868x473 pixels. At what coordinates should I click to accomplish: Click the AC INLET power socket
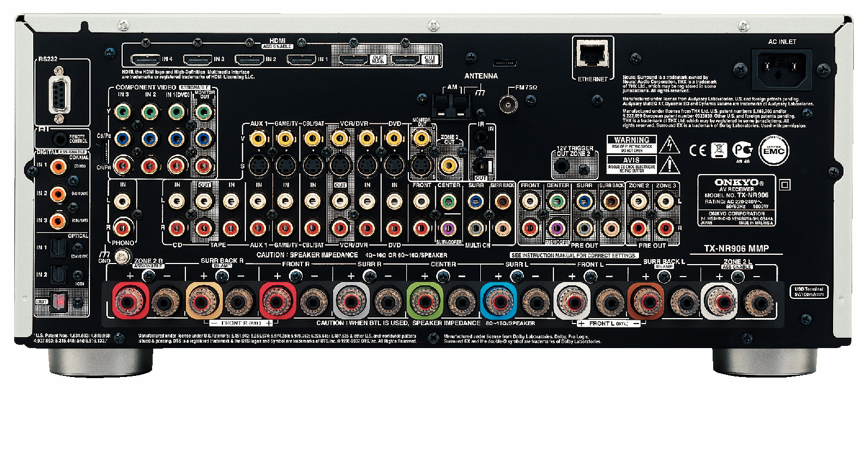click(x=782, y=69)
